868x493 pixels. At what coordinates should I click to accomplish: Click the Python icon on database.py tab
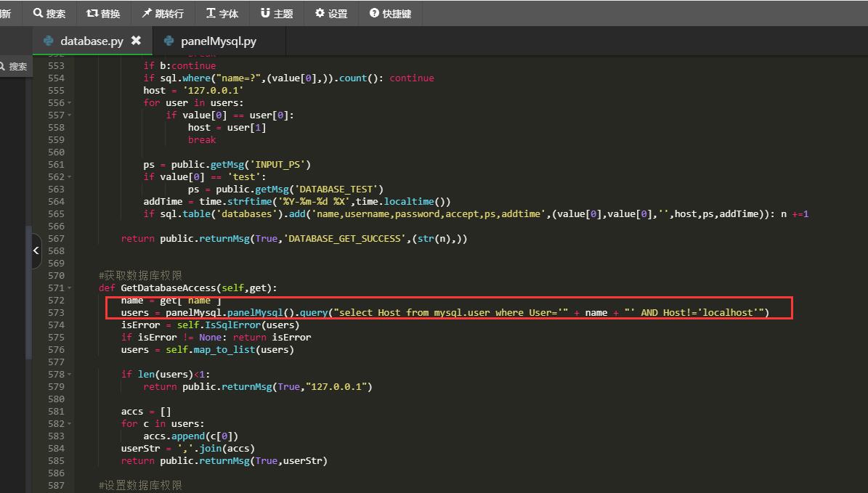[x=49, y=41]
